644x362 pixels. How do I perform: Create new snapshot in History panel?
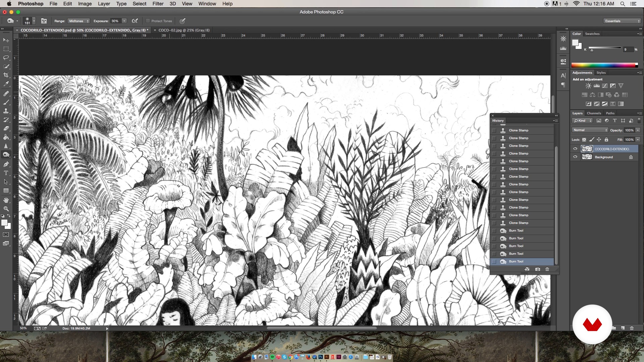coord(538,269)
